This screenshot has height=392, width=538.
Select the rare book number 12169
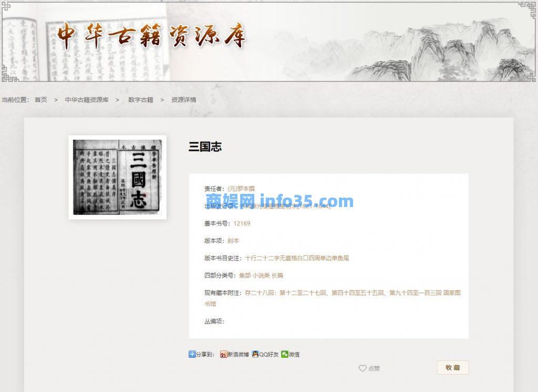pyautogui.click(x=242, y=223)
